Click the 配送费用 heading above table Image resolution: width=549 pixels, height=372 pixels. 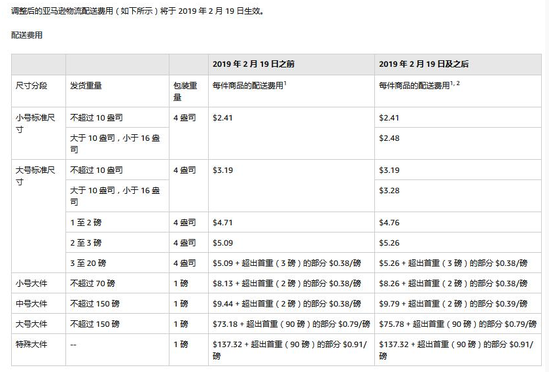point(27,35)
